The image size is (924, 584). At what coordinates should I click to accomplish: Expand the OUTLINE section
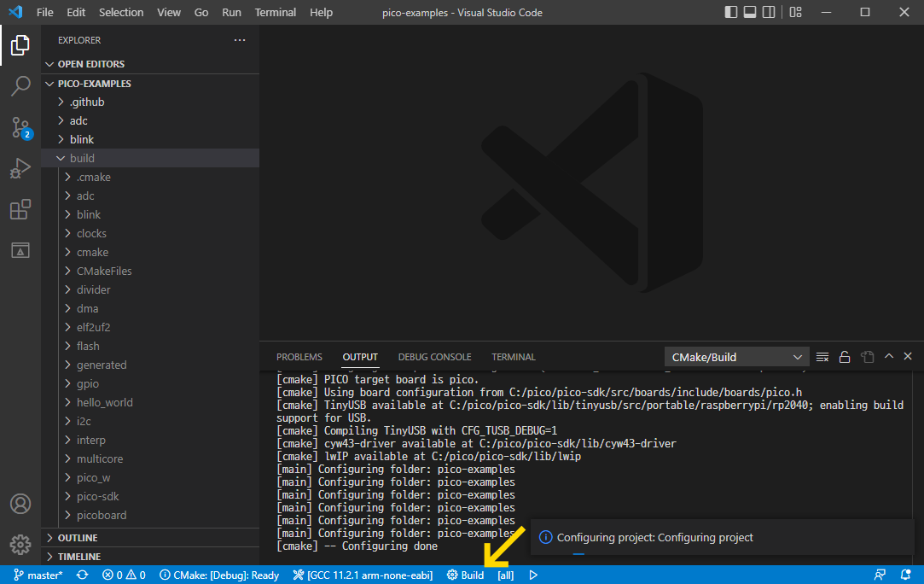[150, 538]
